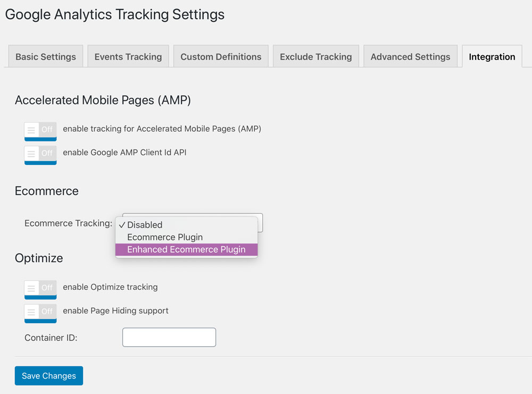The image size is (532, 394).
Task: Click the enable Page Hiding support label
Action: [x=115, y=311]
